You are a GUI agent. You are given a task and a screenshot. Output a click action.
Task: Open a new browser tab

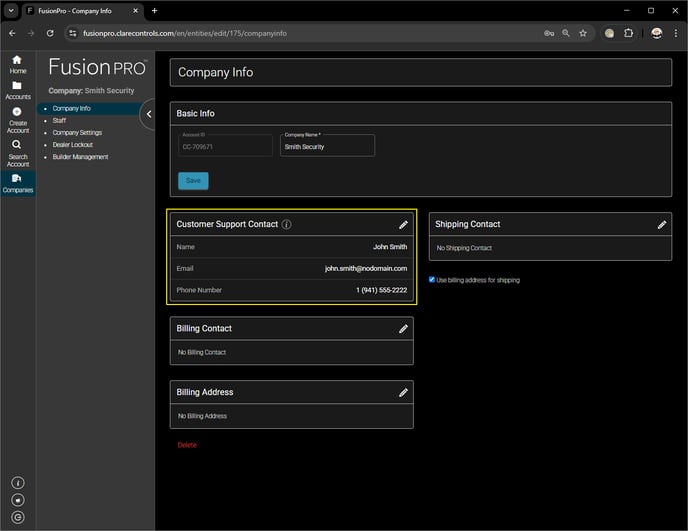click(154, 11)
